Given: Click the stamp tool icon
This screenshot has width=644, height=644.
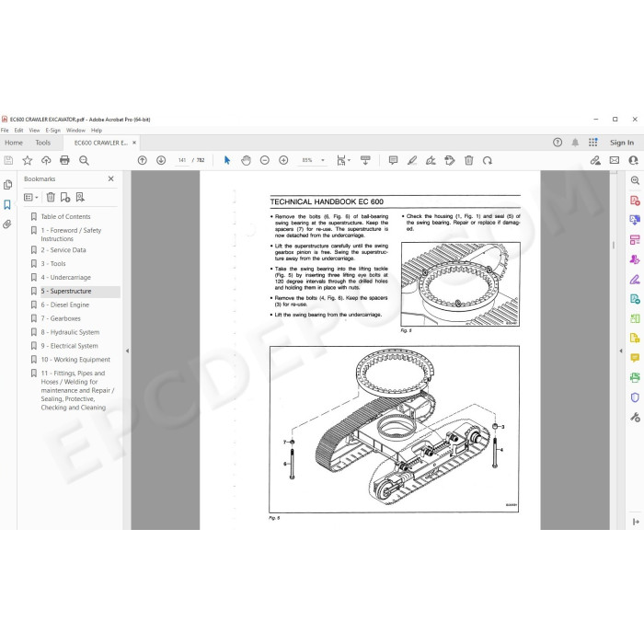Looking at the screenshot, I should (x=450, y=160).
